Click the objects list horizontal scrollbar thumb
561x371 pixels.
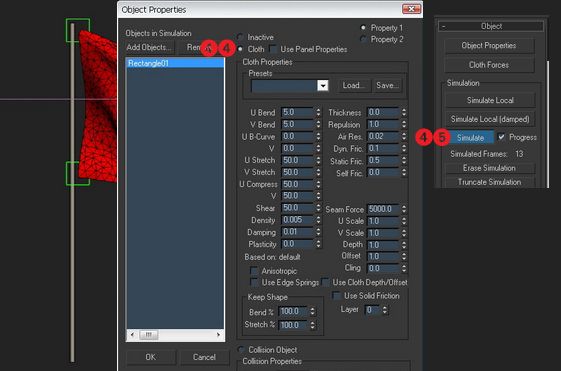pos(148,335)
